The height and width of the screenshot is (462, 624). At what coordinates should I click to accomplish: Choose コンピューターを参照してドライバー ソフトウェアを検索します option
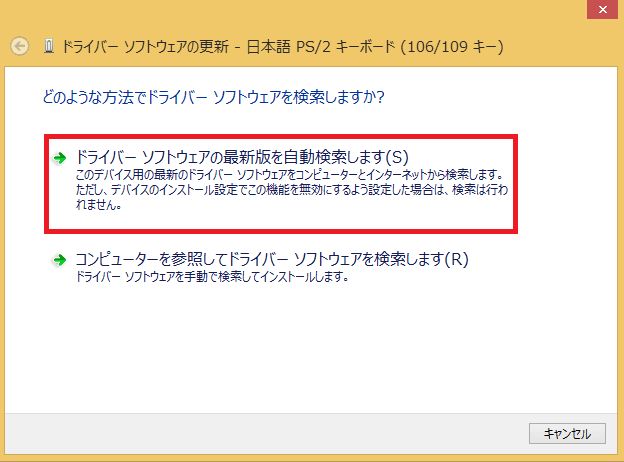(272, 259)
